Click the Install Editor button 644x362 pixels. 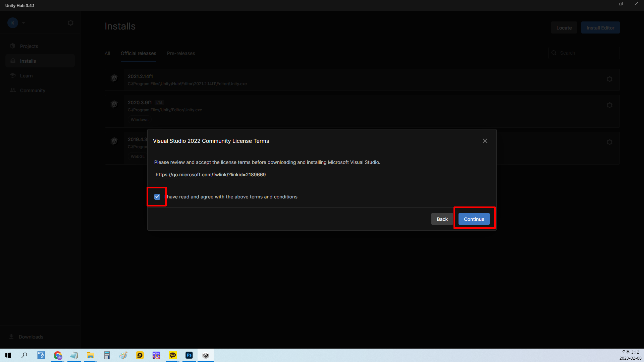[600, 28]
